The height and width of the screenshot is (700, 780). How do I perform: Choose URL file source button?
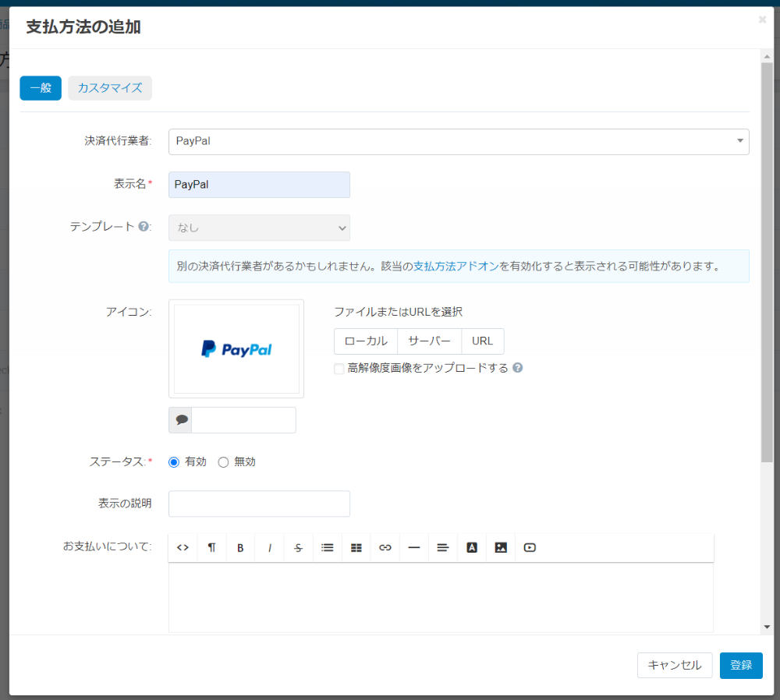pyautogui.click(x=483, y=341)
